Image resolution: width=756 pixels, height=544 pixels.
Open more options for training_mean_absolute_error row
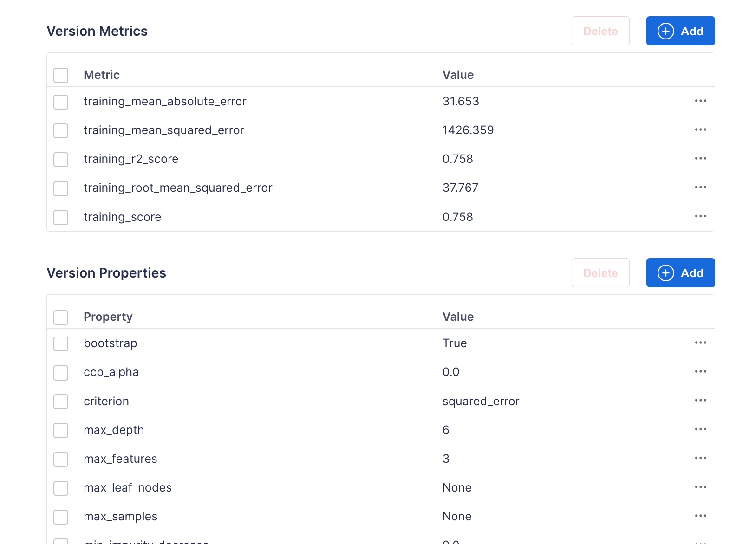tap(700, 101)
